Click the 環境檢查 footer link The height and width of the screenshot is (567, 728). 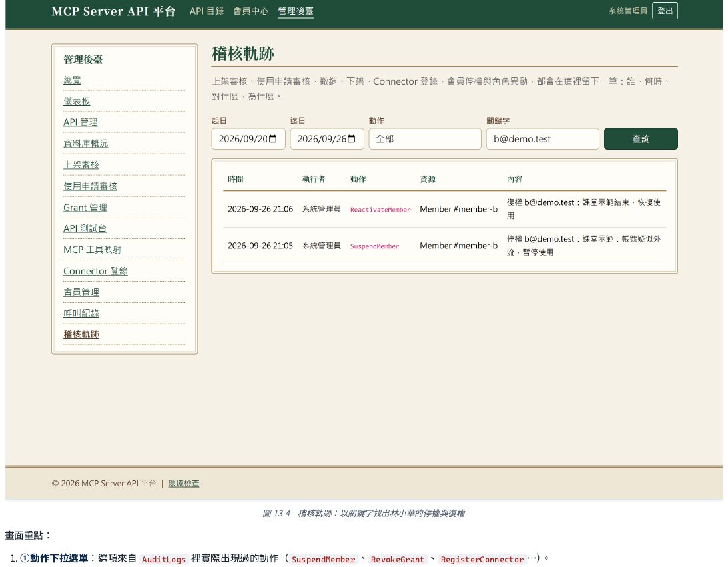(184, 484)
